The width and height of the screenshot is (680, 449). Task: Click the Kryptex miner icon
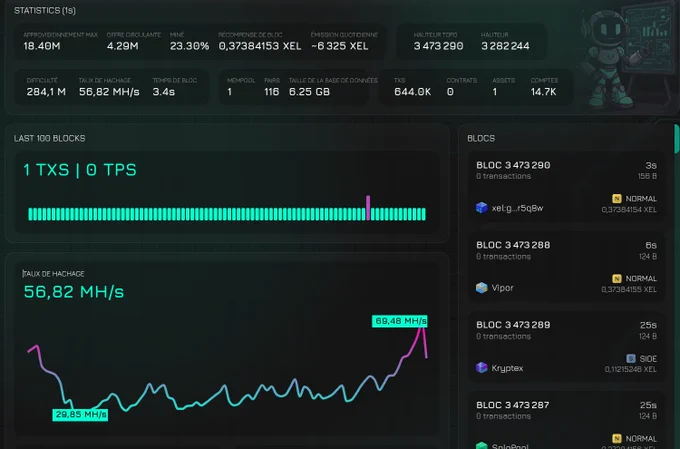481,368
